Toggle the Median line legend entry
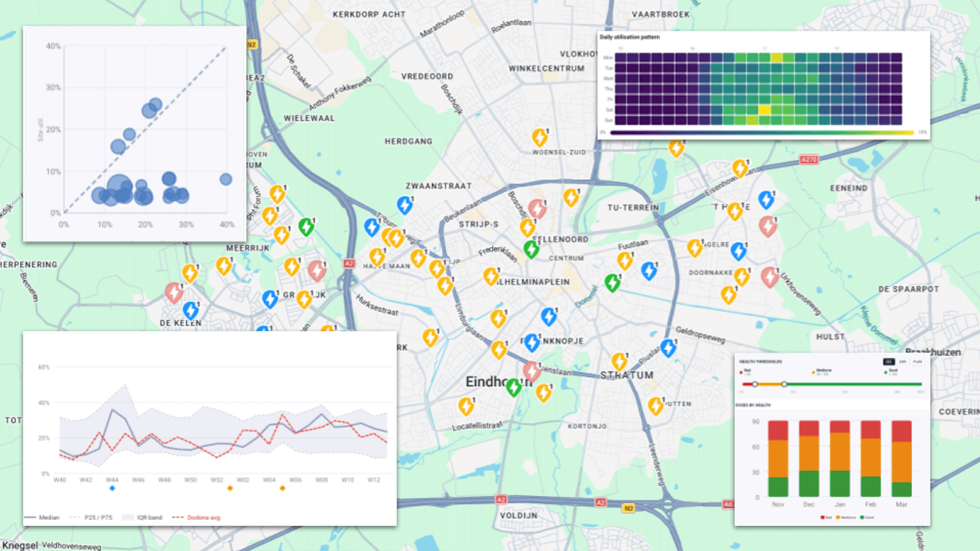Screen dimensions: 980x551 click(42, 518)
